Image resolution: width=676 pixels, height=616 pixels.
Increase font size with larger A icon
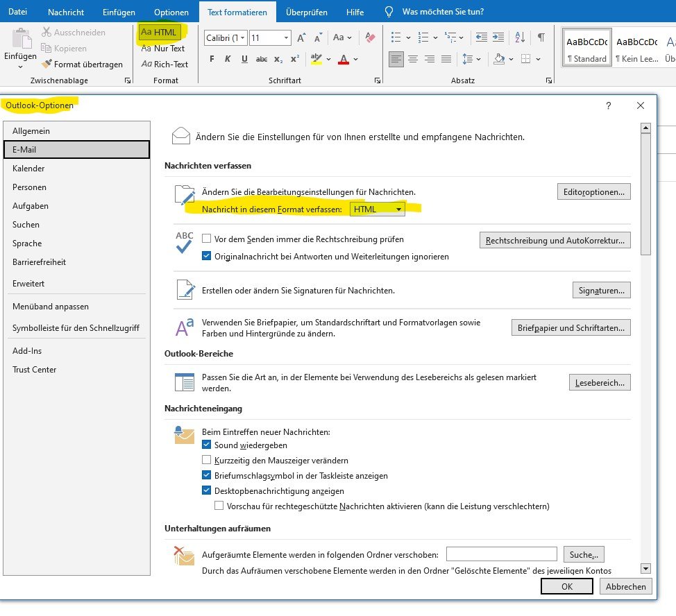[301, 37]
